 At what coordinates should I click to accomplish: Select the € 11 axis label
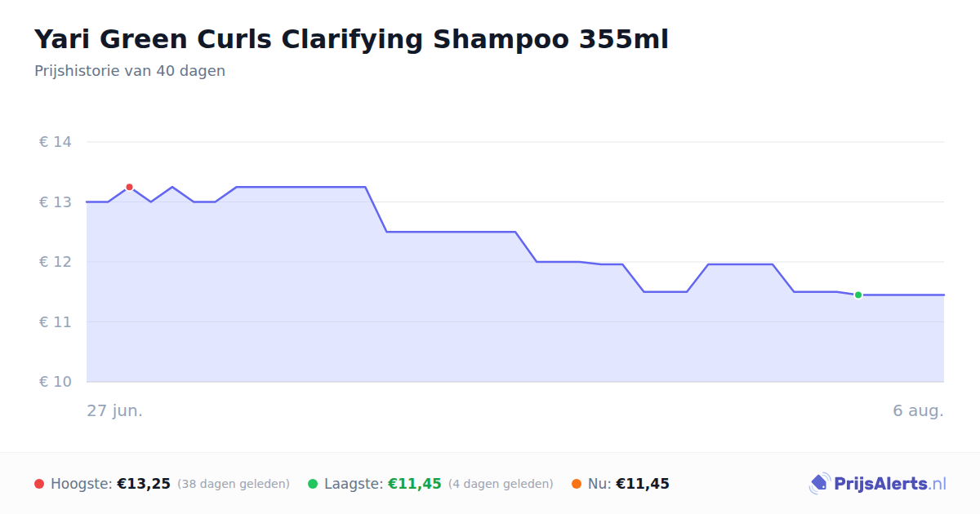click(x=56, y=321)
